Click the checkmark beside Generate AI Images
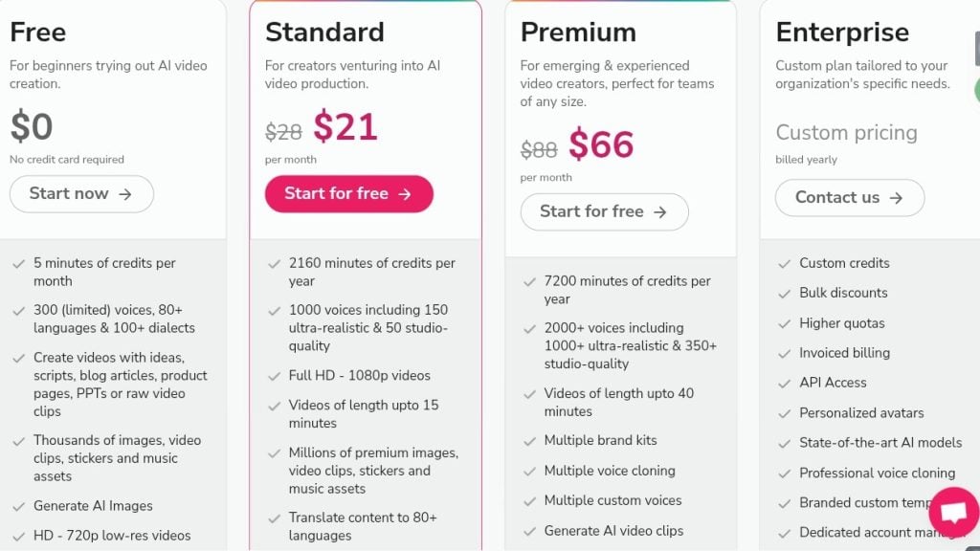Image resolution: width=980 pixels, height=551 pixels. tap(18, 506)
